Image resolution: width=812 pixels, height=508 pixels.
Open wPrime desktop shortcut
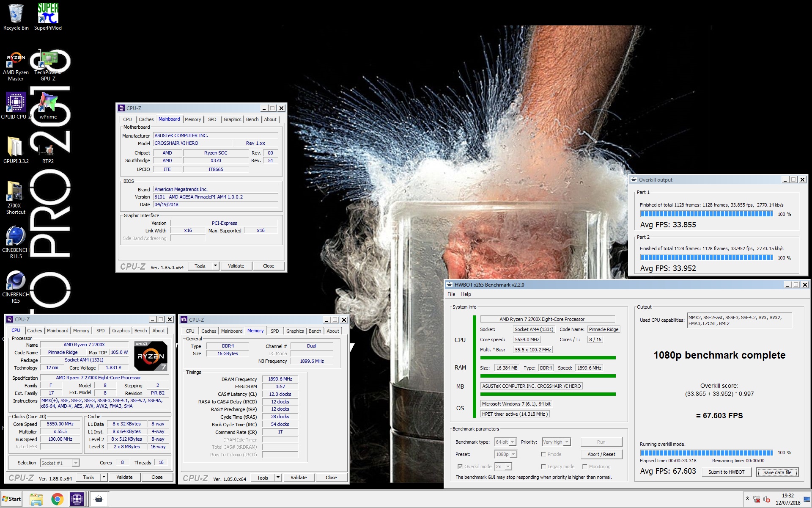click(x=48, y=106)
